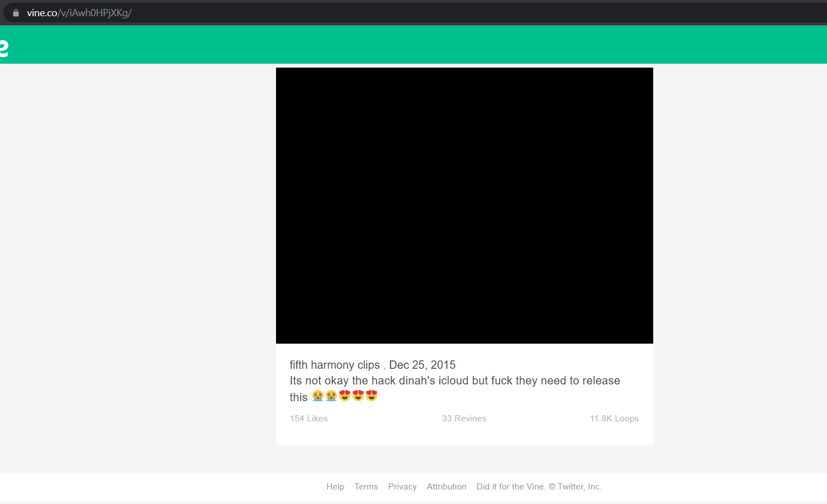Click the 'Dec 25, 2015' post date
827x504 pixels.
[422, 365]
